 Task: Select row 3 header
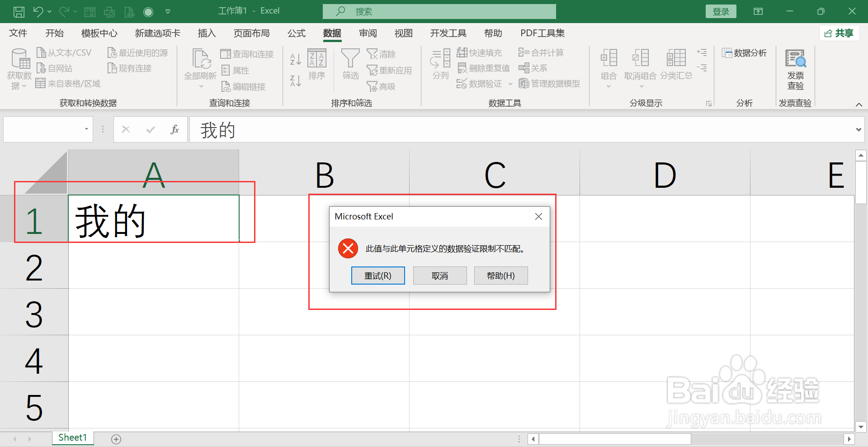(34, 312)
